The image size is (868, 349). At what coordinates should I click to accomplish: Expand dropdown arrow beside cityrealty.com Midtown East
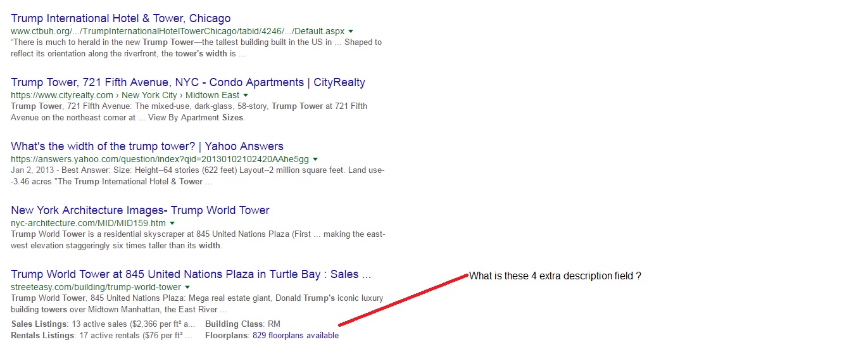coord(246,95)
